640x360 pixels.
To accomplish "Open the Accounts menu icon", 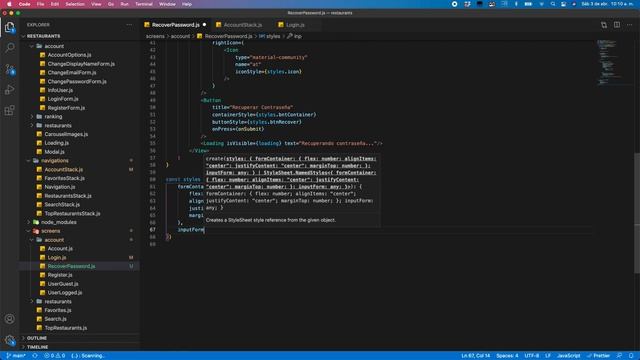I will [x=9, y=319].
